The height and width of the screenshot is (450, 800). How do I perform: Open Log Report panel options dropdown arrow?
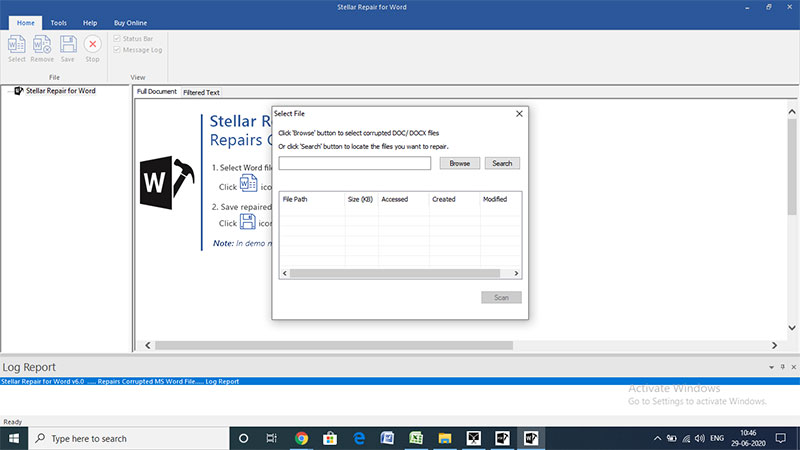point(771,367)
